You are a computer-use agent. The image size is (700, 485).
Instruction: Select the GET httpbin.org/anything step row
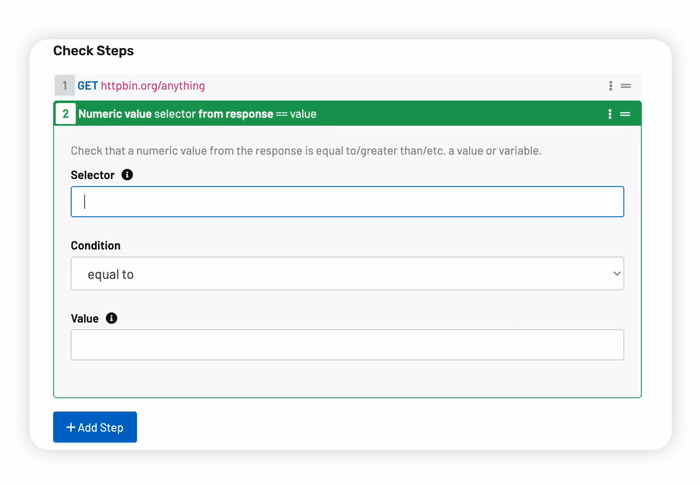347,86
